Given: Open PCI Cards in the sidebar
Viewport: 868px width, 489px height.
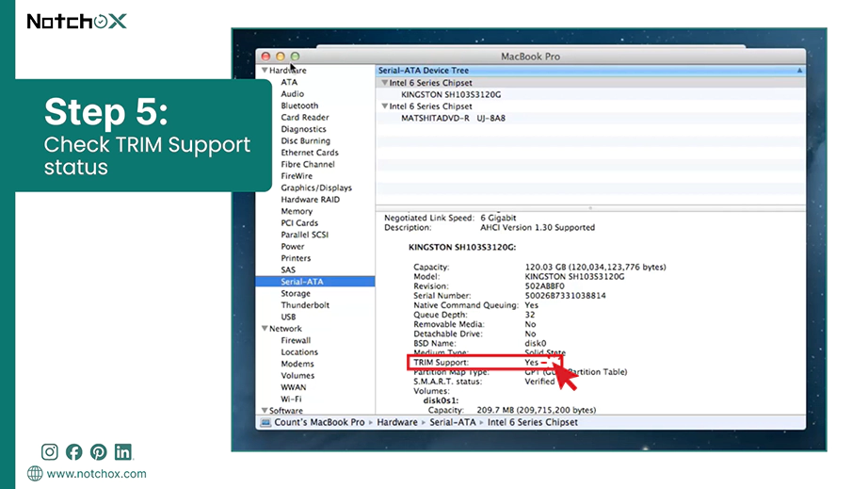Looking at the screenshot, I should pyautogui.click(x=299, y=223).
